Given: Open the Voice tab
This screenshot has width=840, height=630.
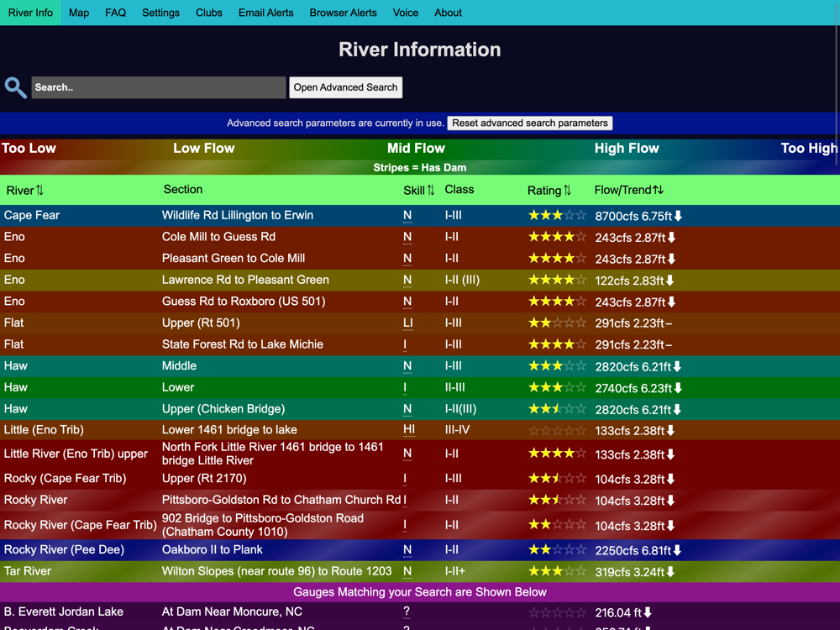Looking at the screenshot, I should pos(406,13).
